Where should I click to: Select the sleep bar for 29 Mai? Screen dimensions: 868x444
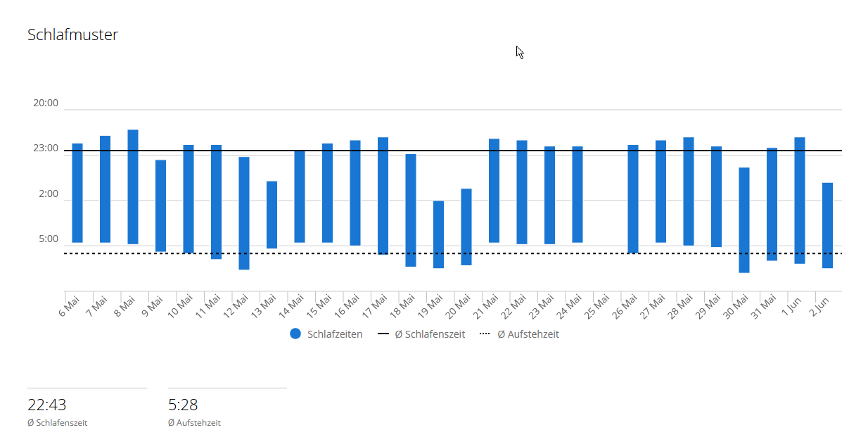tap(716, 196)
